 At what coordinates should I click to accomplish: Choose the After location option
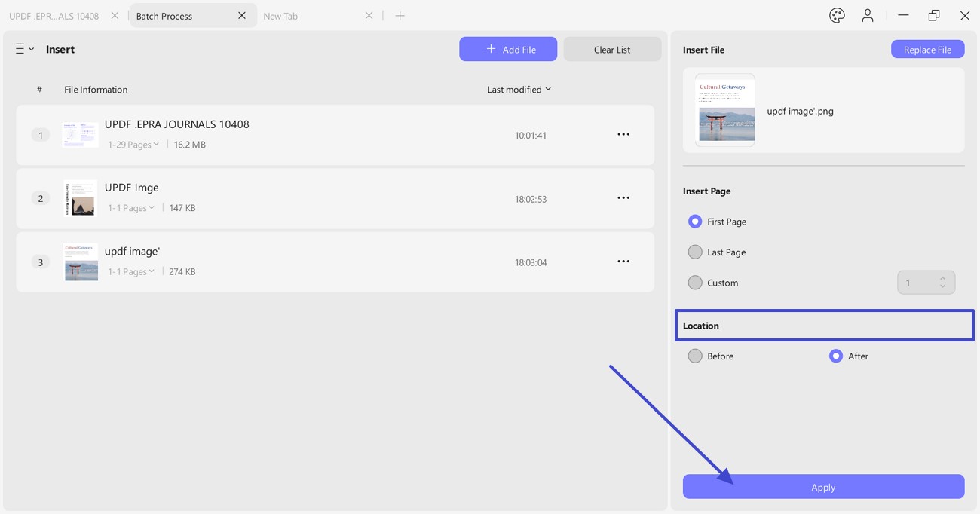(x=835, y=356)
